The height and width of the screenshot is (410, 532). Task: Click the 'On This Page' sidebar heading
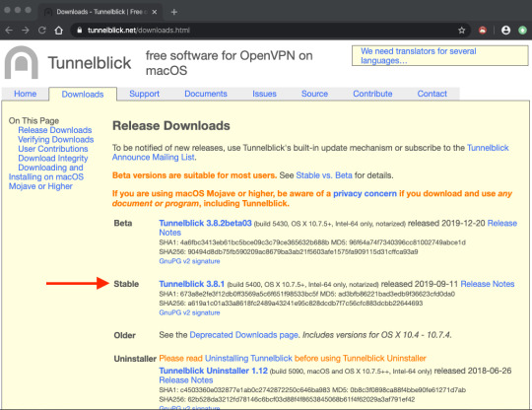click(33, 121)
